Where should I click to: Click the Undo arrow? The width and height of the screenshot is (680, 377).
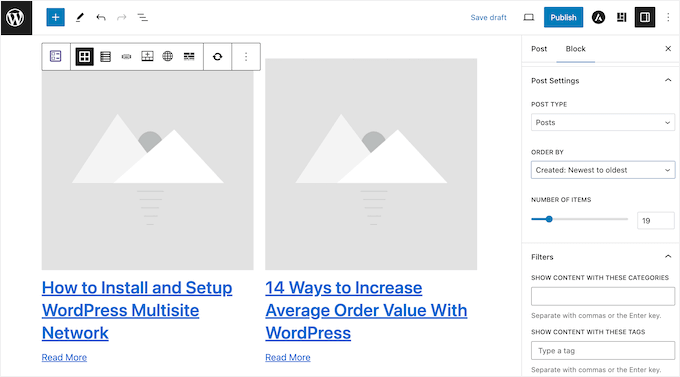click(x=101, y=17)
